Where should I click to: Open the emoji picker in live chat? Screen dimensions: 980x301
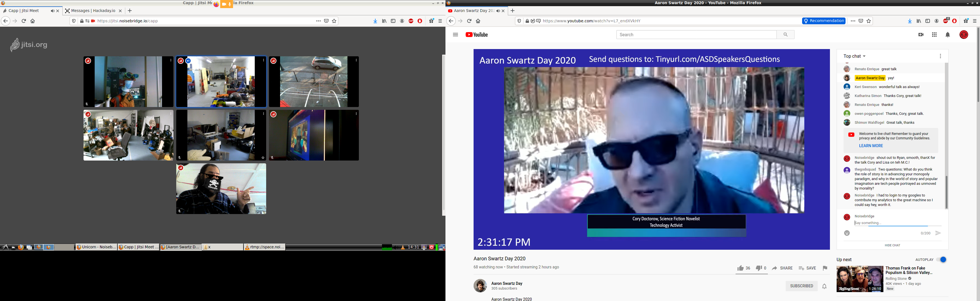[x=847, y=233]
